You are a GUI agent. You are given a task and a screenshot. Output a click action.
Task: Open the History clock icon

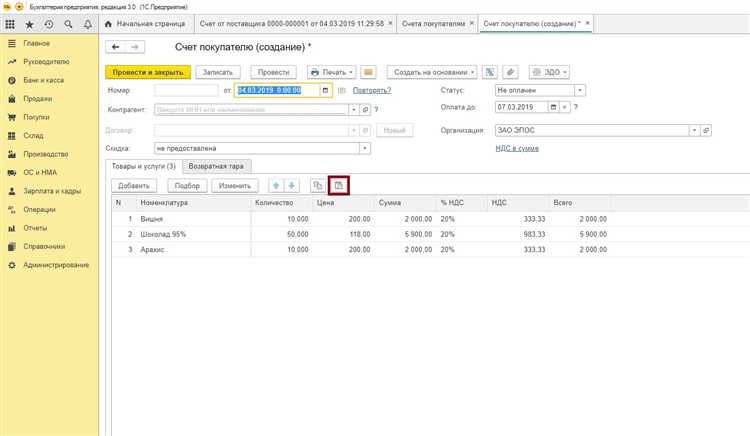pyautogui.click(x=48, y=23)
